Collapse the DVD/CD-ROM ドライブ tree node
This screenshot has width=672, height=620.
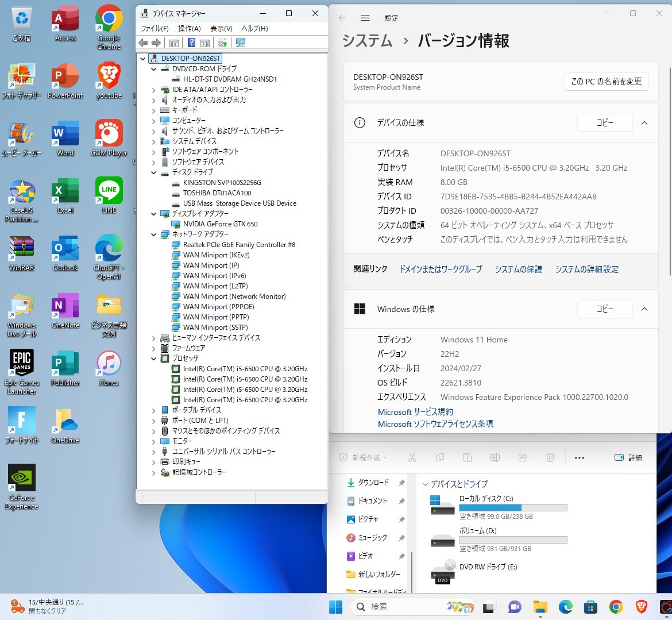[x=153, y=69]
